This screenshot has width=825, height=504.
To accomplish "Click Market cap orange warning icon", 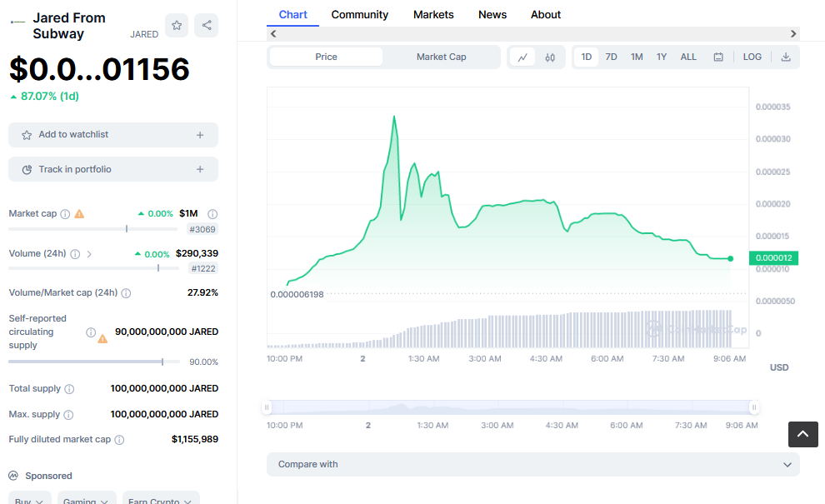I will pyautogui.click(x=79, y=213).
